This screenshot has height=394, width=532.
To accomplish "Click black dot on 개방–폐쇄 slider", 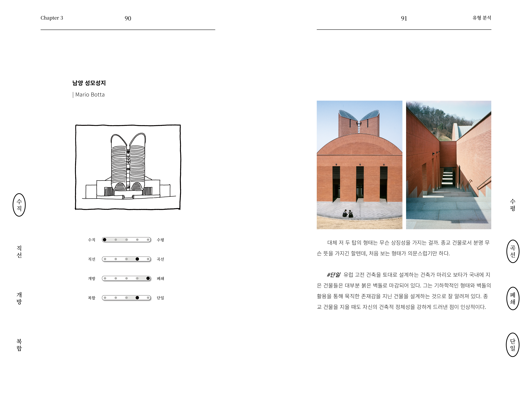I will pos(148,278).
